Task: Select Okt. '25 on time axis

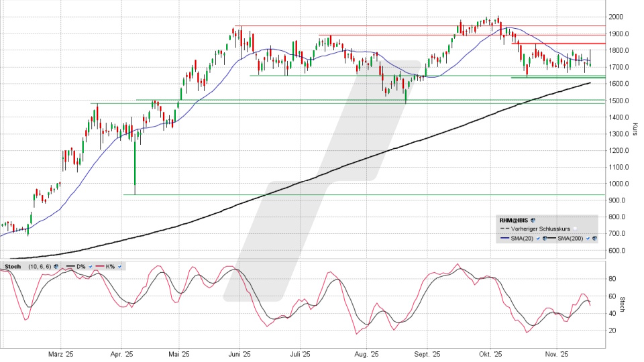Action: coord(490,354)
